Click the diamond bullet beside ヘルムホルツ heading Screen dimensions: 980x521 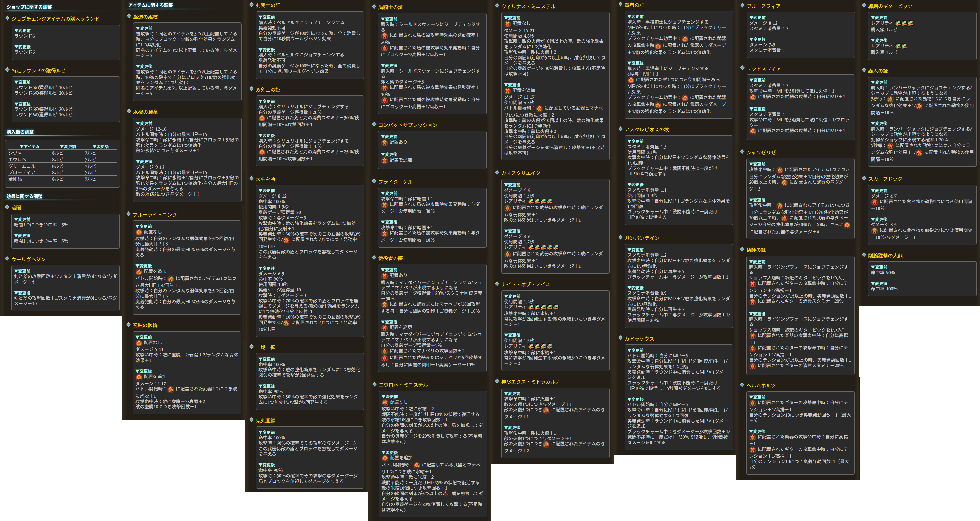742,385
